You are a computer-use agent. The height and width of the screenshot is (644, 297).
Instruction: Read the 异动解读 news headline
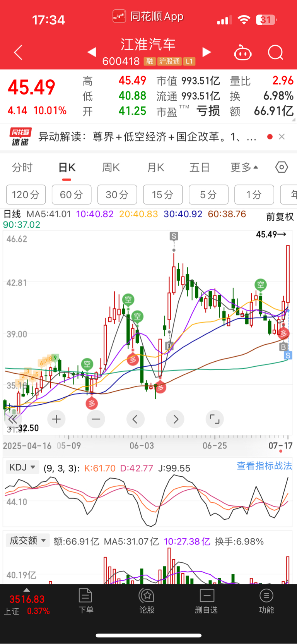(x=147, y=137)
